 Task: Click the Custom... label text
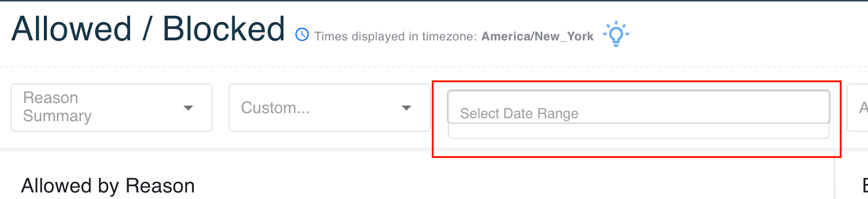click(x=275, y=108)
